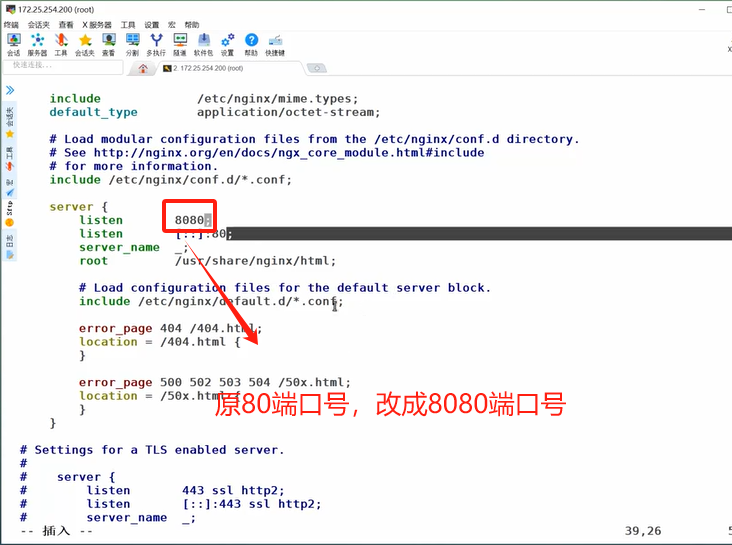Screen dimensions: 732x545
Task: Open the 会话夹 menu in menu bar
Action: click(39, 25)
